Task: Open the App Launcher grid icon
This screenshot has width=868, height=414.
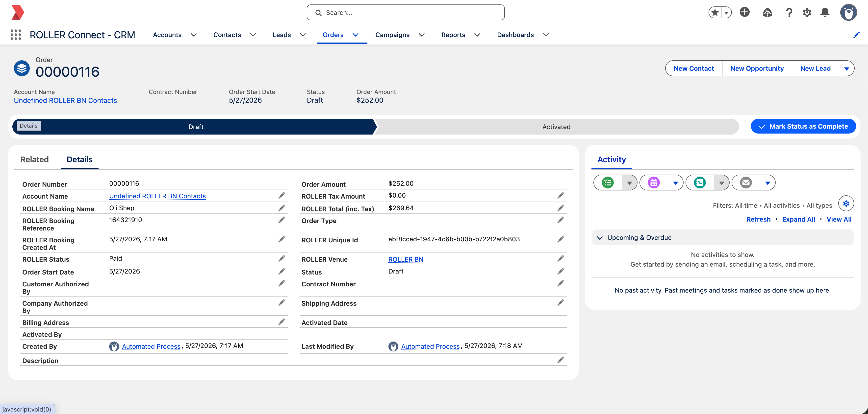Action: coord(16,35)
